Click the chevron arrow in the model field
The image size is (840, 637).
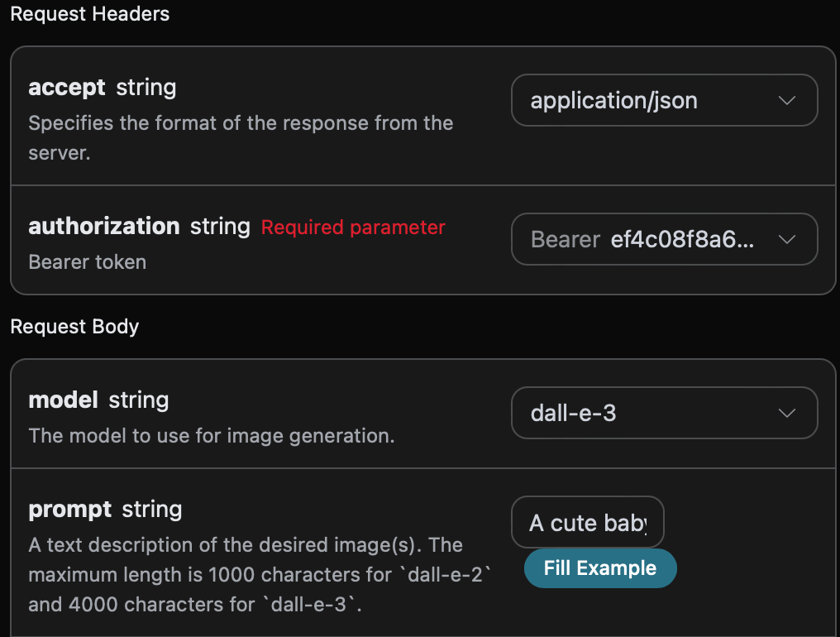[787, 413]
